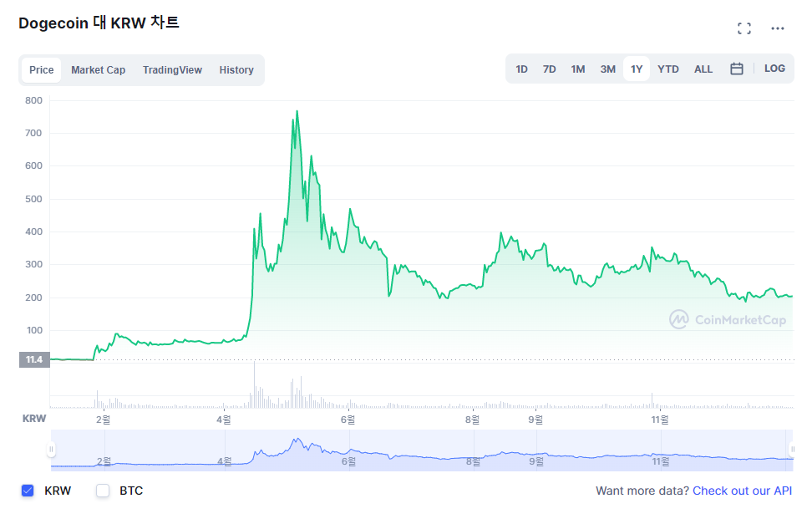This screenshot has height=519, width=812.
Task: Select the Price tab
Action: 42,70
